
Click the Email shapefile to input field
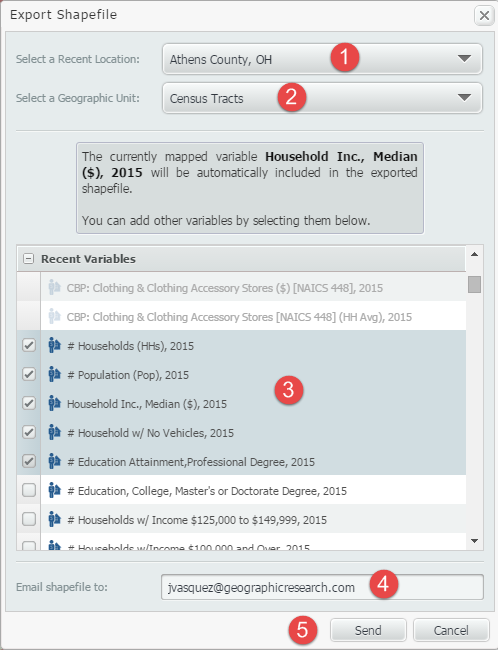[322, 587]
